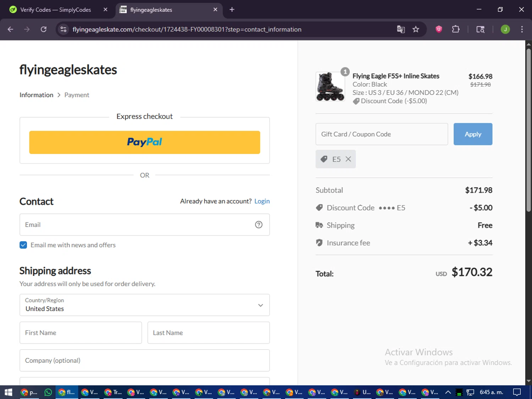Click the Last Name field

[209, 333]
